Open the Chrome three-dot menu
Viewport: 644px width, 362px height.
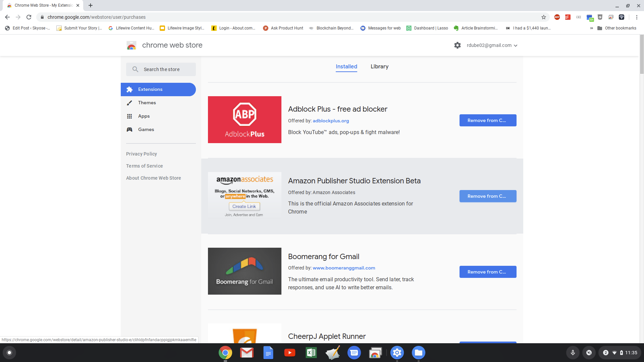(x=637, y=17)
